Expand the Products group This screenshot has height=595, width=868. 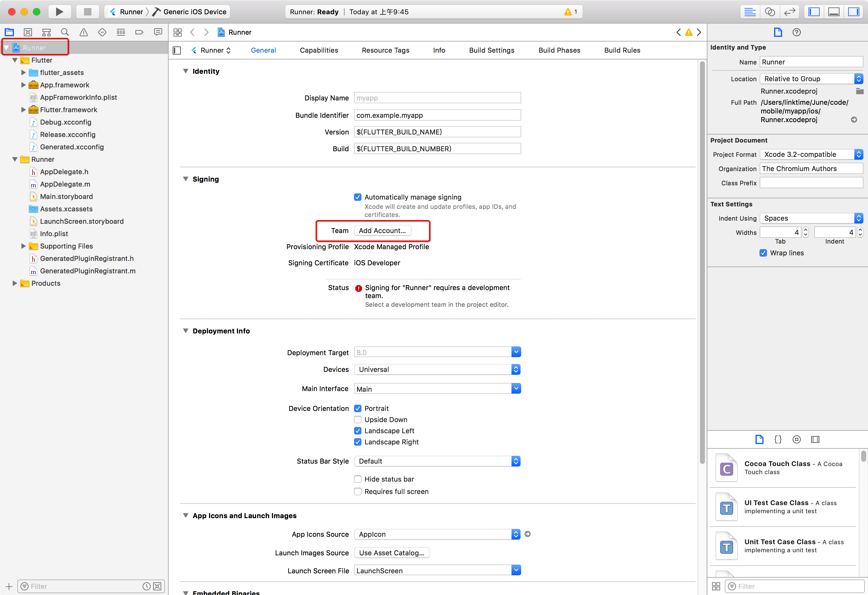(x=15, y=283)
